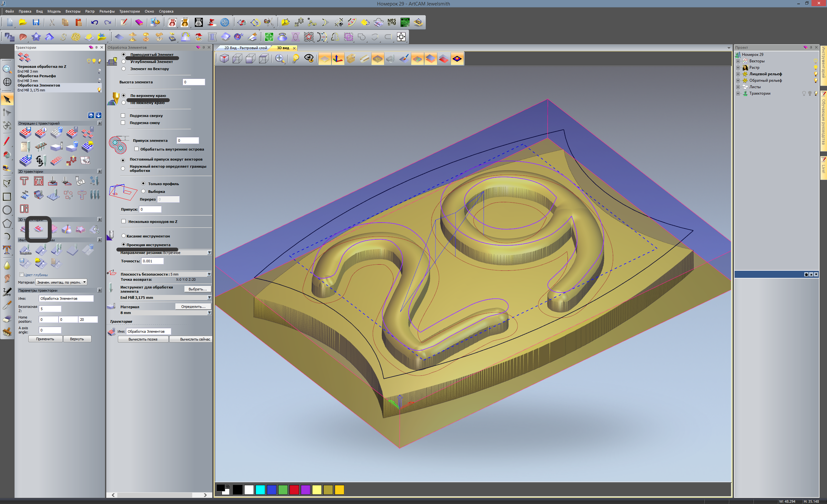Select the Углубленный Элемент radio option
827x504 pixels.
pyautogui.click(x=124, y=62)
